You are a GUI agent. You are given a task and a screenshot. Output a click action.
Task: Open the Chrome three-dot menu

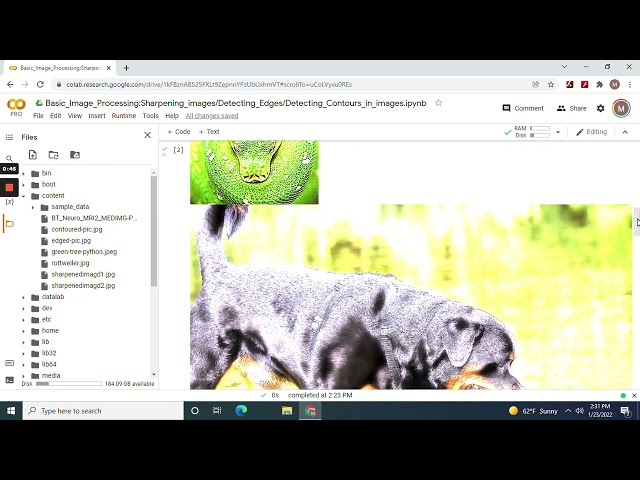tap(630, 84)
